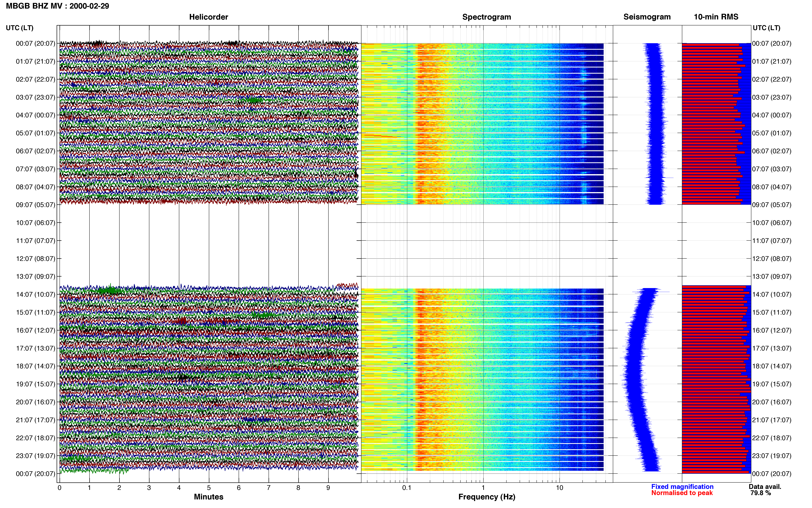This screenshot has width=812, height=508.
Task: Click the '79.8 %' data availability value
Action: click(x=761, y=493)
